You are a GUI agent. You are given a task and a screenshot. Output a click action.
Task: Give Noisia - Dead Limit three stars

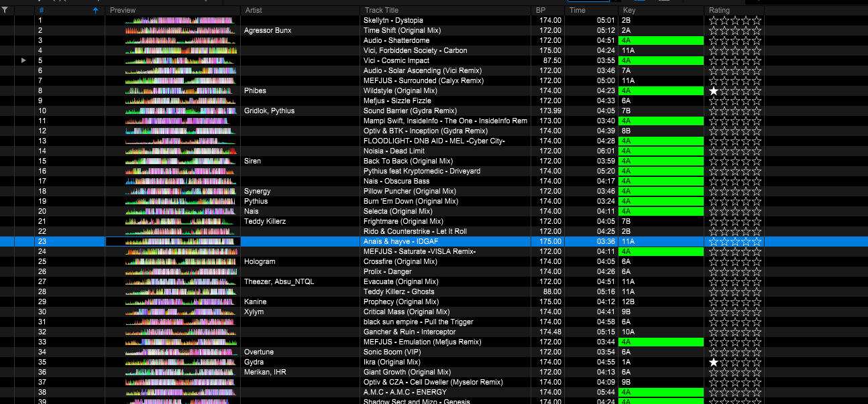[735, 151]
